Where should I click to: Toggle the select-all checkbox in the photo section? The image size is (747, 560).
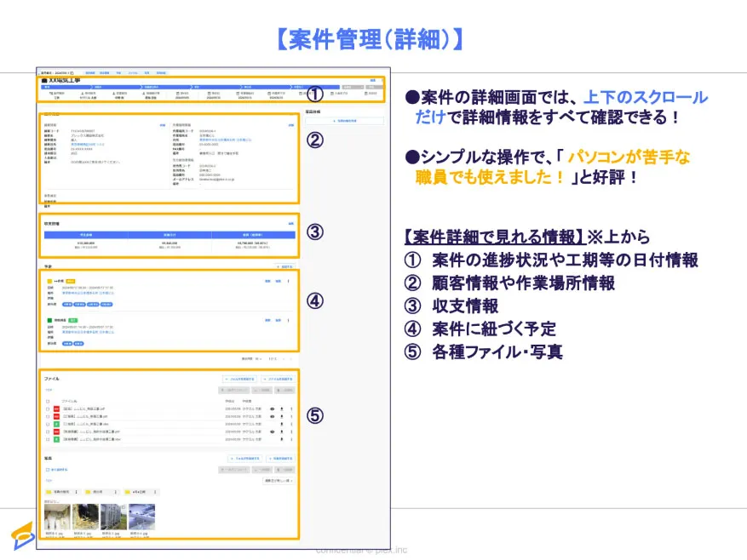pyautogui.click(x=48, y=469)
